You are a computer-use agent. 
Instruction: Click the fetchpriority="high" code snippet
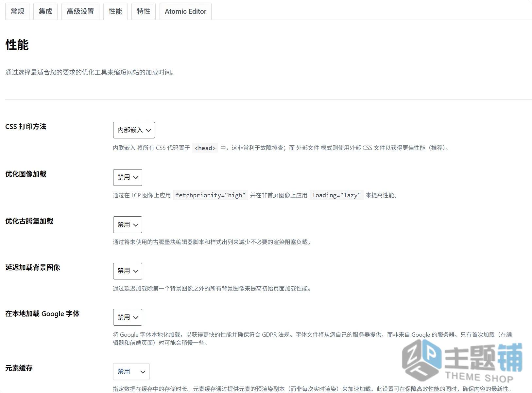pos(210,195)
